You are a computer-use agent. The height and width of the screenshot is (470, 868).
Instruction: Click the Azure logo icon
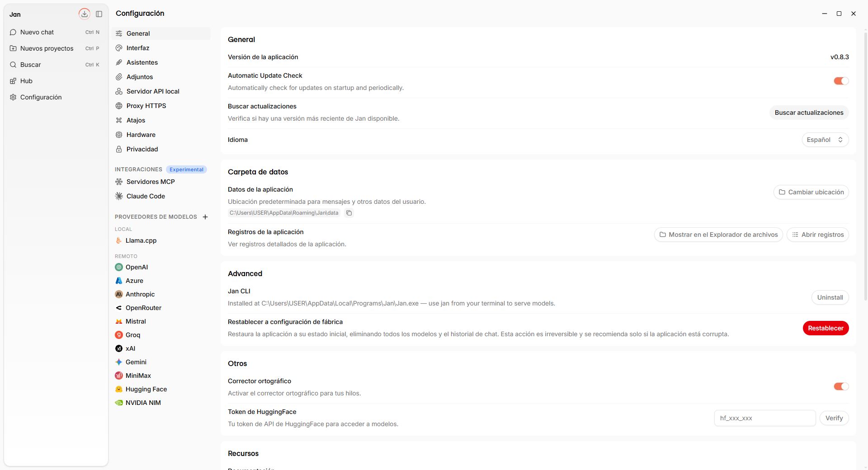(x=119, y=281)
